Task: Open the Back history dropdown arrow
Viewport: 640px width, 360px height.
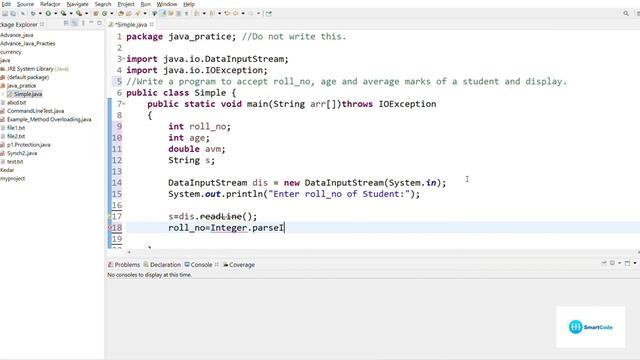Action: pos(243,13)
